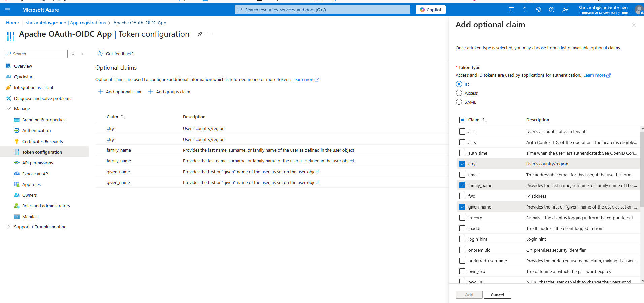Image resolution: width=644 pixels, height=303 pixels.
Task: Check the login_hint claim checkbox
Action: (462, 239)
